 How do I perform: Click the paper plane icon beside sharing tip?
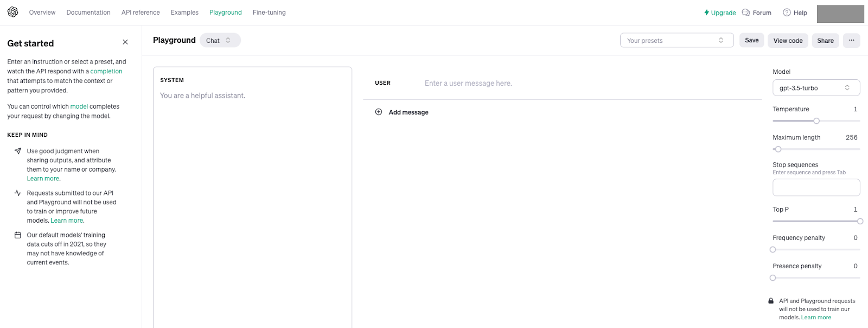pyautogui.click(x=18, y=151)
